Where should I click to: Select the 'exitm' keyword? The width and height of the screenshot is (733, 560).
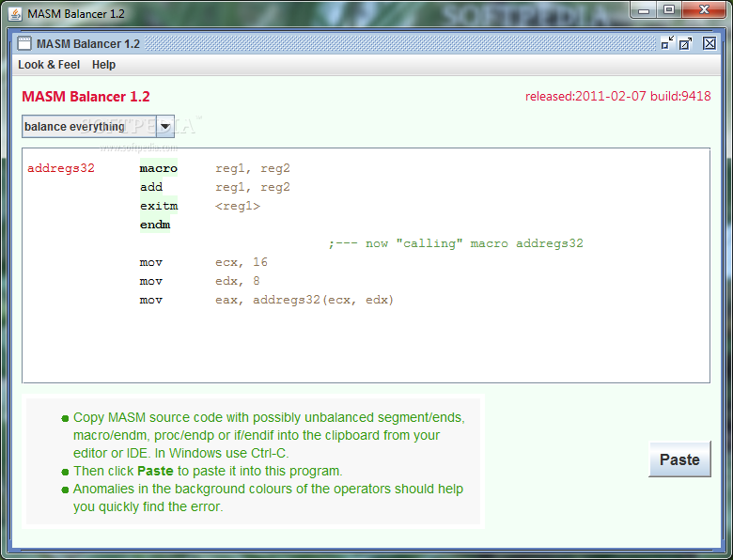point(159,206)
